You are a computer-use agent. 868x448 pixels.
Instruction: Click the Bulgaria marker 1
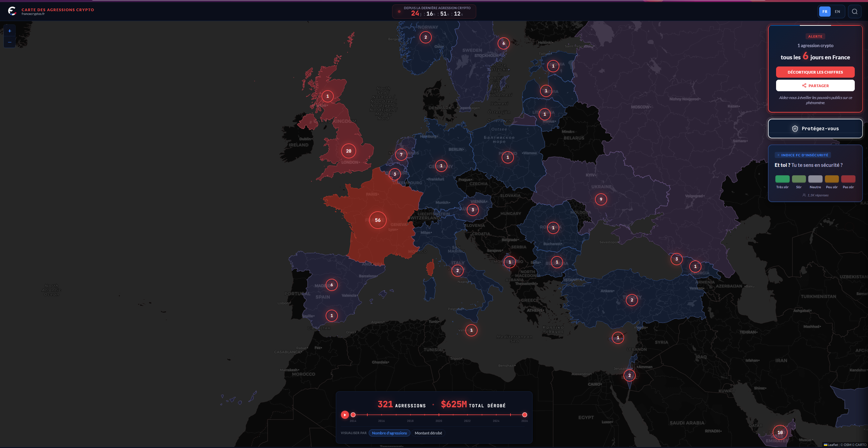[x=557, y=262]
